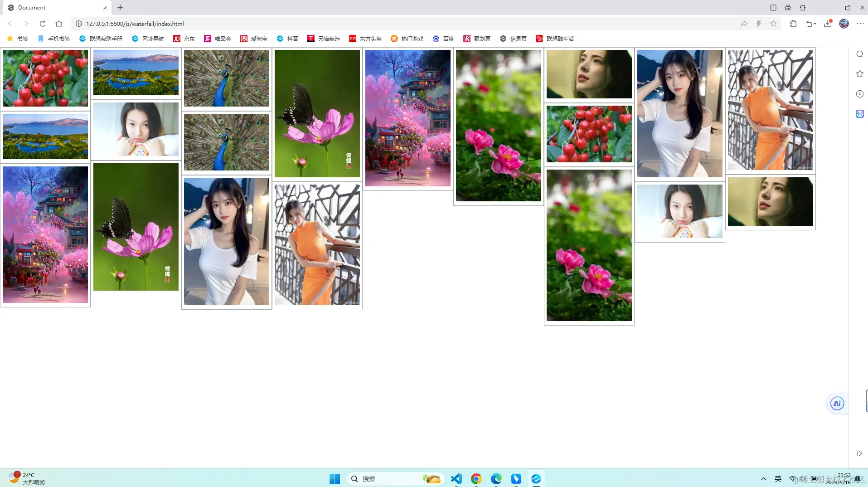Open the 书签 bookmarks folder

[18, 39]
